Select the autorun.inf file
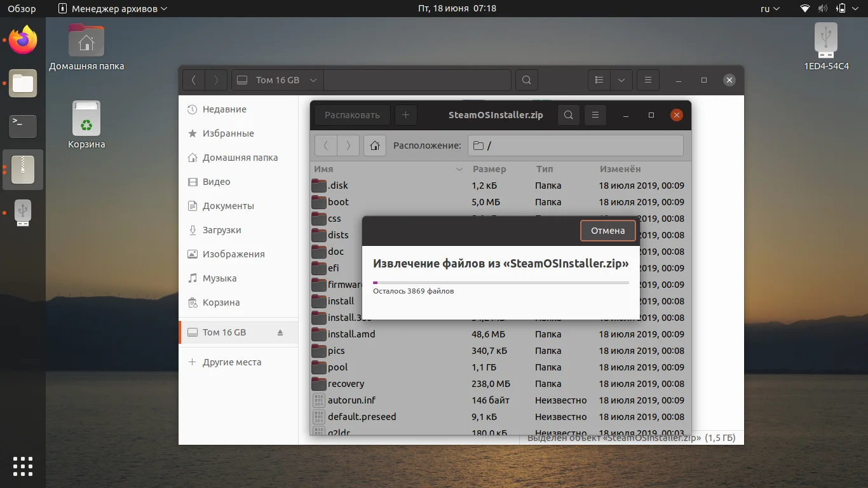The height and width of the screenshot is (488, 868). tap(500, 400)
